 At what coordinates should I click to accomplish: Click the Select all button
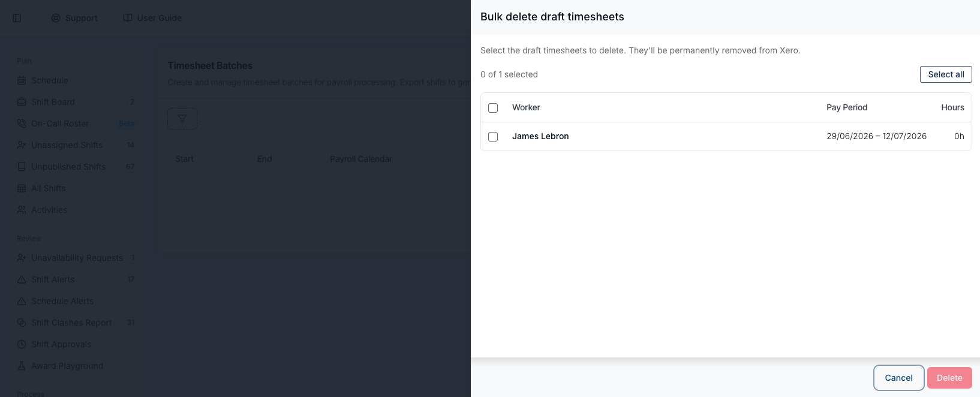[946, 74]
